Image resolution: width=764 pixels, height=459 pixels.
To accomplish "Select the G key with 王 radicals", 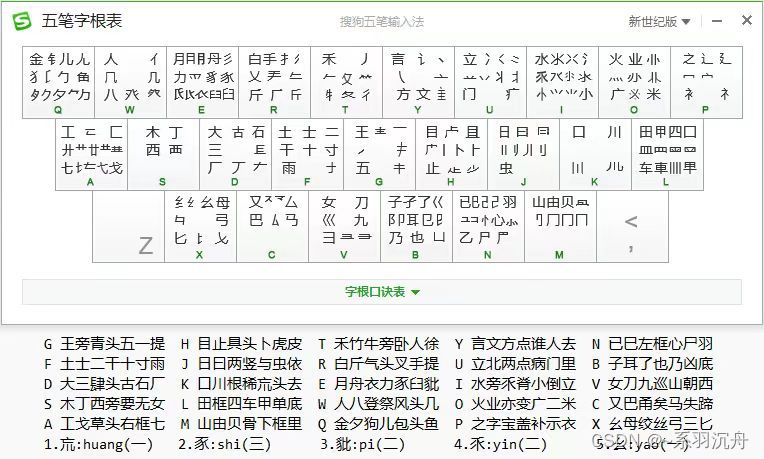I will [x=380, y=154].
